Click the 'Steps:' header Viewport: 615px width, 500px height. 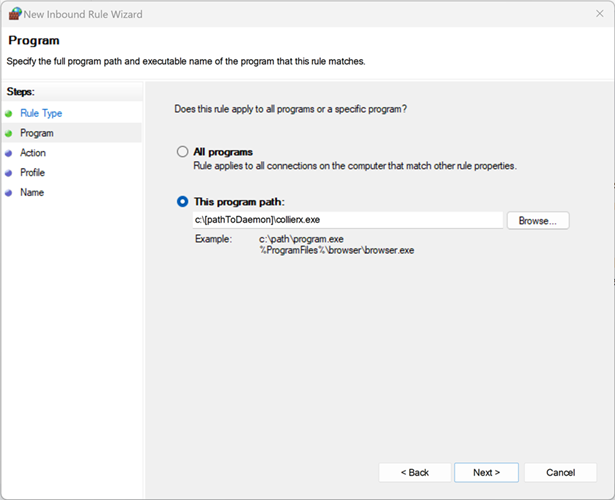21,92
